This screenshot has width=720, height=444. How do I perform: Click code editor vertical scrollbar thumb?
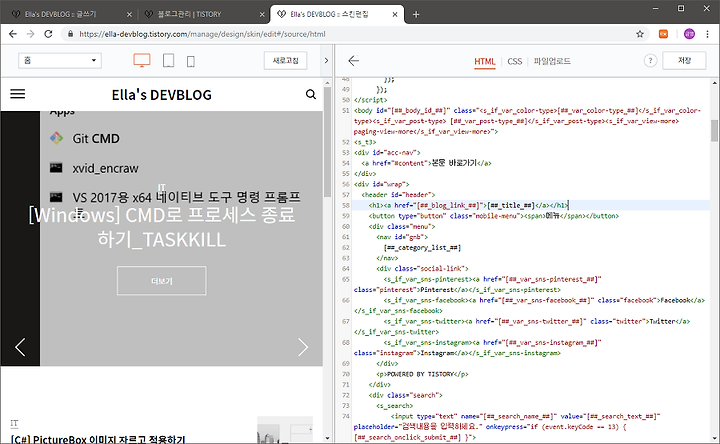pos(714,131)
